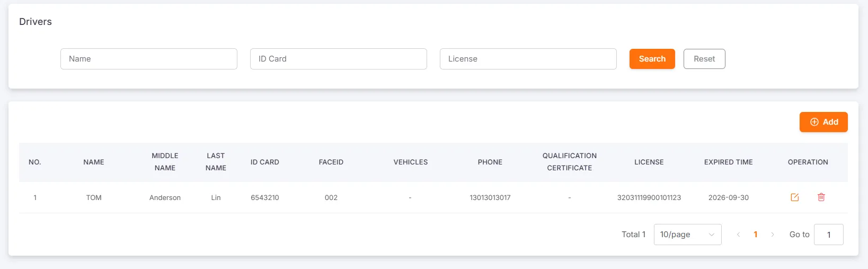Screen dimensions: 868x269
Task: Click the PHONE column header
Action: (490, 162)
